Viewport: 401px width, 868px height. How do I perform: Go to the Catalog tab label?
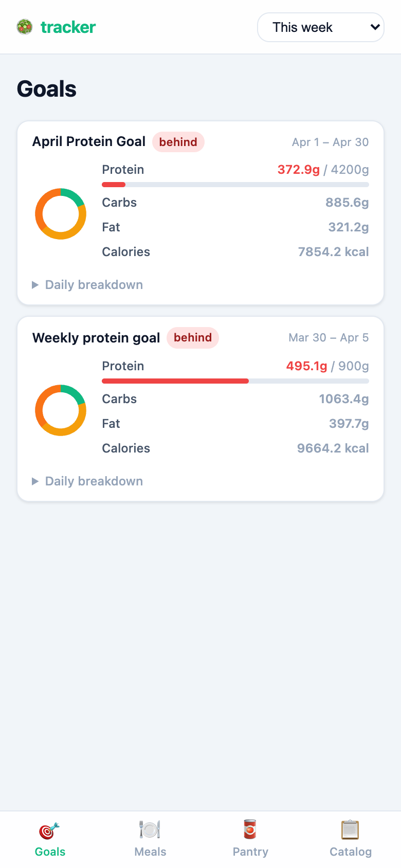coord(351,852)
